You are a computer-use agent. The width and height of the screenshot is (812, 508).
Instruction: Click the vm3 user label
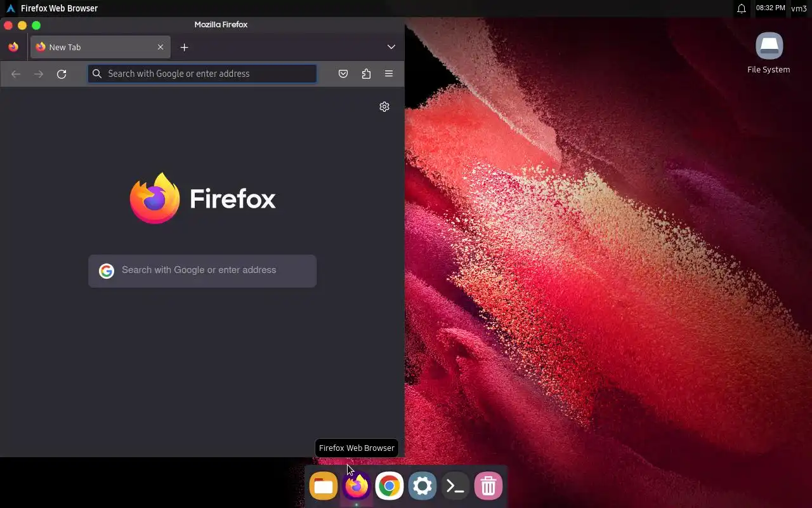click(x=799, y=8)
